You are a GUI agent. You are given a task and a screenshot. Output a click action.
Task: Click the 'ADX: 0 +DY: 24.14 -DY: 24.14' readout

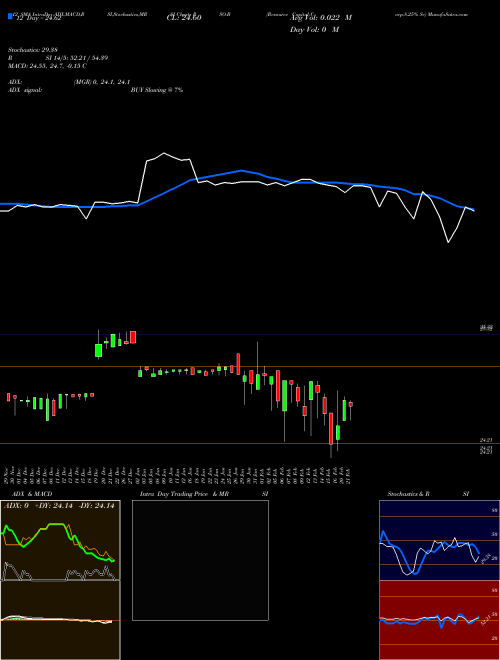pyautogui.click(x=59, y=506)
